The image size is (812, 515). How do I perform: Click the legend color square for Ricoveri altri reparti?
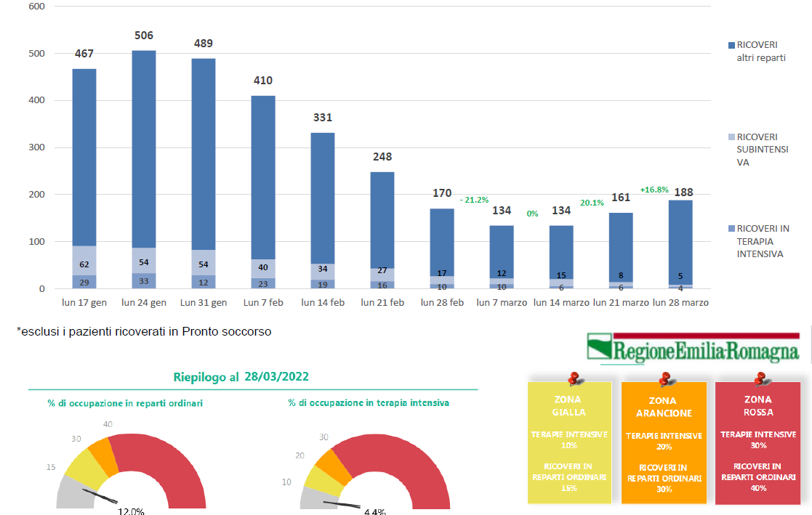731,45
